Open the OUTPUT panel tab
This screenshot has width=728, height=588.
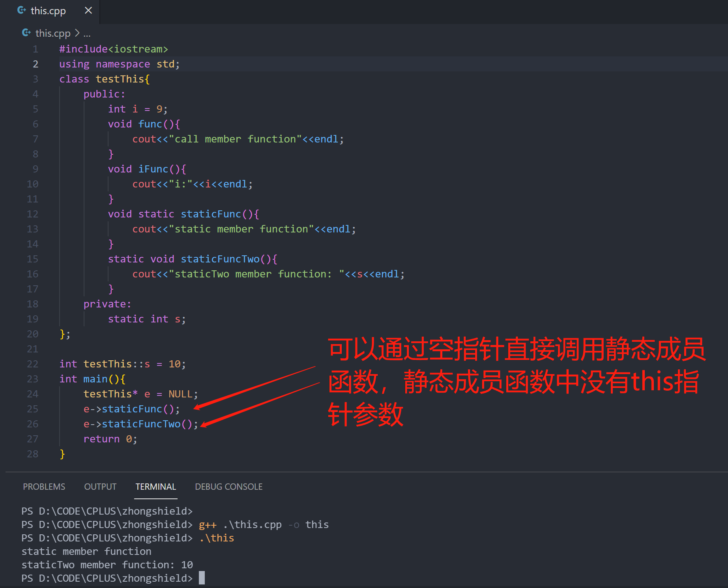pyautogui.click(x=100, y=487)
